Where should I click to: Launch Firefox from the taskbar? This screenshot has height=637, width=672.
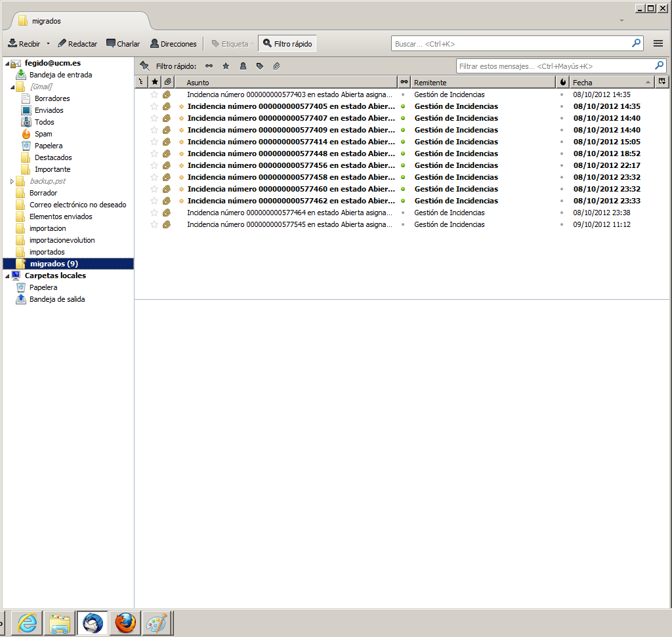pos(125,623)
